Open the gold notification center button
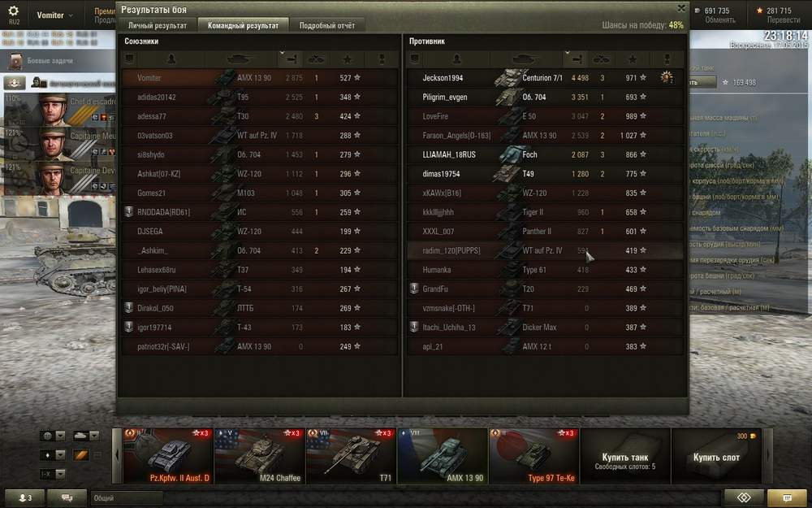The width and height of the screenshot is (812, 508). (787, 497)
